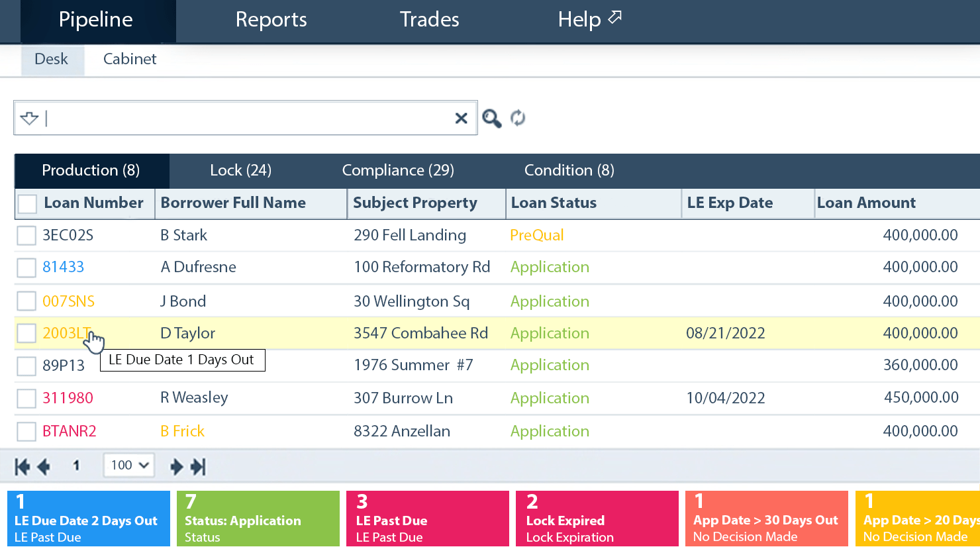Clear the search field with X icon
980x551 pixels.
(461, 119)
